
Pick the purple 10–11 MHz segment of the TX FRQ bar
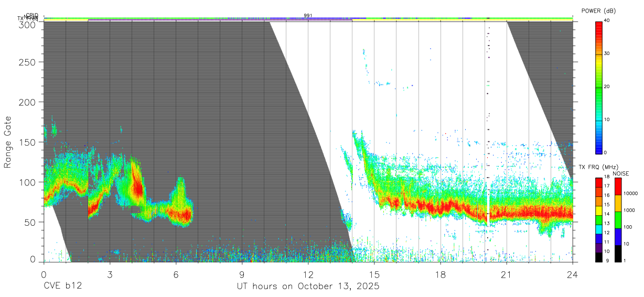[599, 247]
